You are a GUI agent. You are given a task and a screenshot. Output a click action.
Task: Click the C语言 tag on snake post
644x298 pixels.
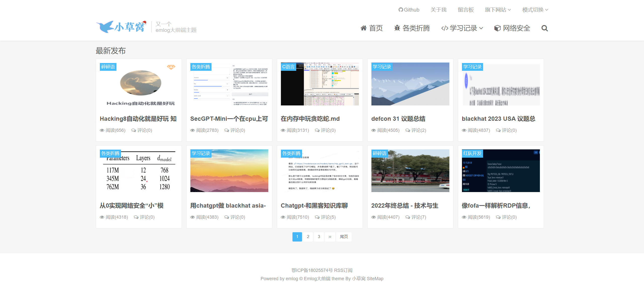[288, 67]
